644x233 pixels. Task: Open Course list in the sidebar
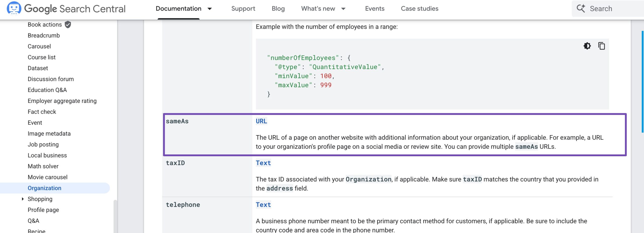point(42,57)
